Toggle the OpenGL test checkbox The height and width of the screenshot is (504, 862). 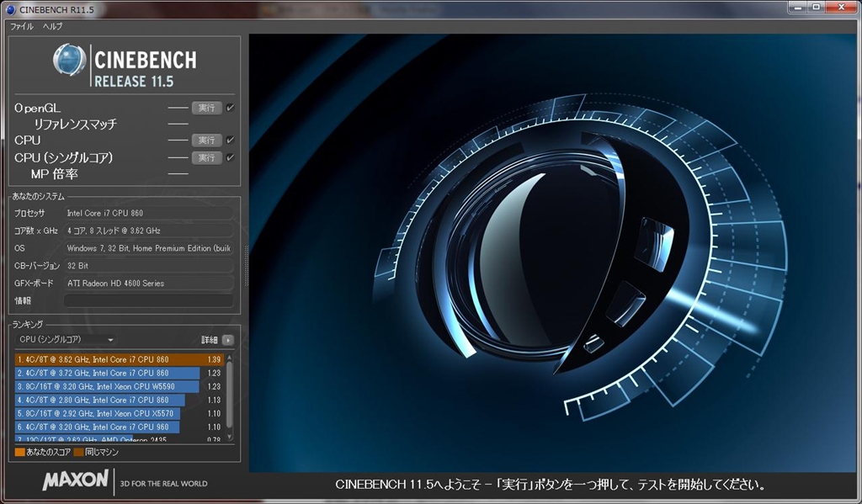coord(230,108)
